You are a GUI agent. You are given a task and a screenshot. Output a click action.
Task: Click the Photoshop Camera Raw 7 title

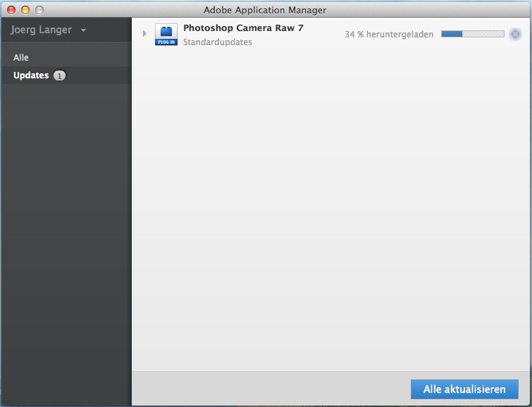click(243, 28)
